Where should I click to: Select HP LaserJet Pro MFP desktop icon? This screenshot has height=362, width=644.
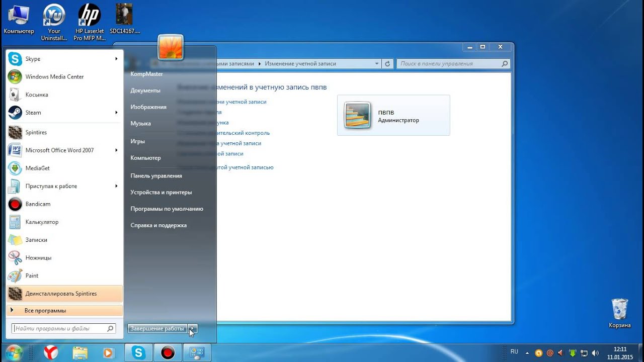[90, 23]
